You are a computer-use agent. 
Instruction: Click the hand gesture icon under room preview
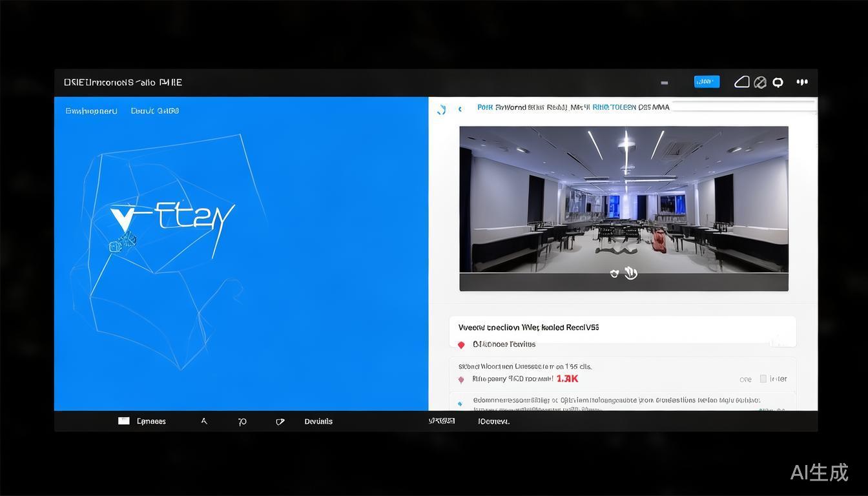pos(631,273)
